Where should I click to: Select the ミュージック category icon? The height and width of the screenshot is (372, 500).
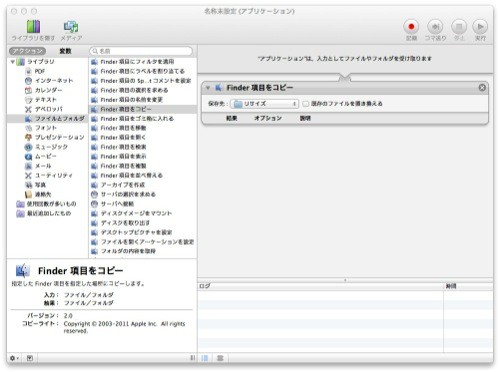[x=29, y=147]
